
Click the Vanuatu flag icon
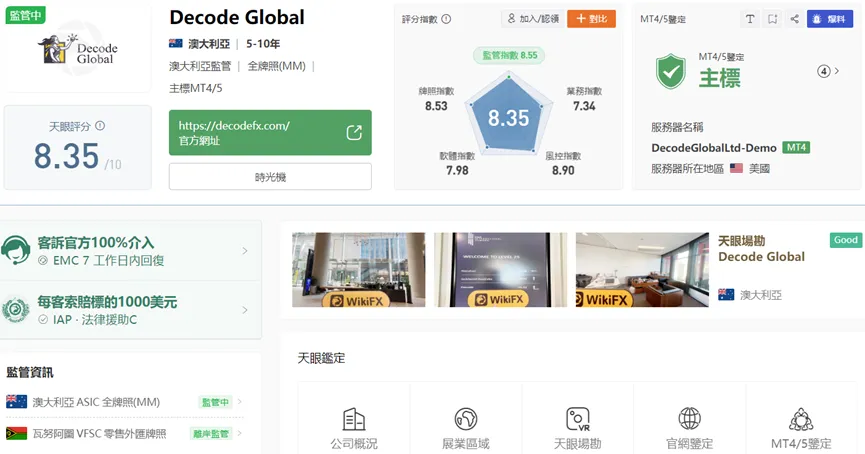pos(16,433)
